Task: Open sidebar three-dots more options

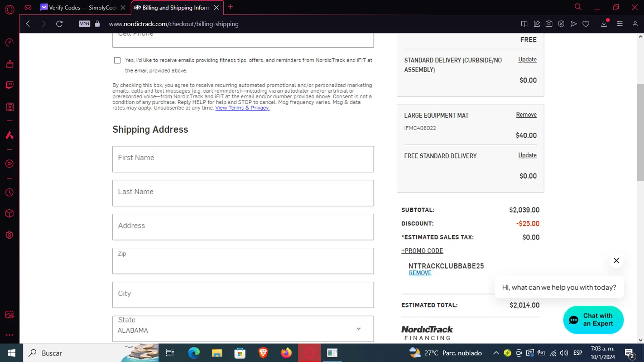Action: click(x=9, y=335)
